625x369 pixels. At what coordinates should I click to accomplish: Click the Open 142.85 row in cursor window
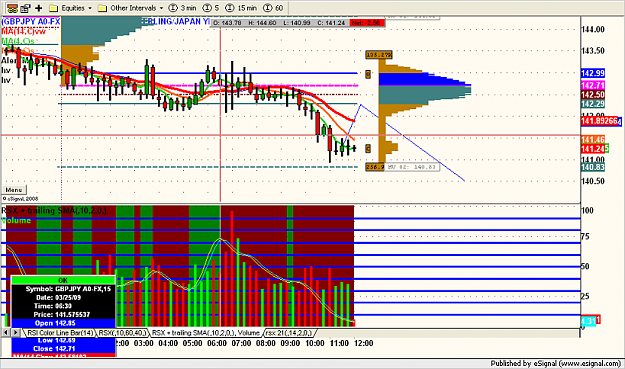63,323
